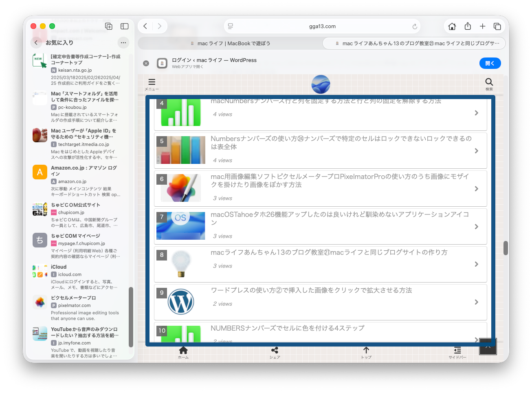Viewport: 532px width, 393px height.
Task: Select the ブログ教室㉑ browser tab
Action: 414,43
